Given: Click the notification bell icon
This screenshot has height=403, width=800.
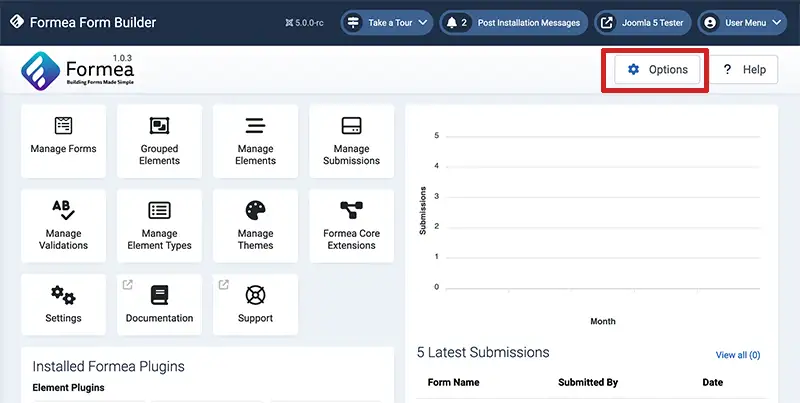Looking at the screenshot, I should pos(452,23).
